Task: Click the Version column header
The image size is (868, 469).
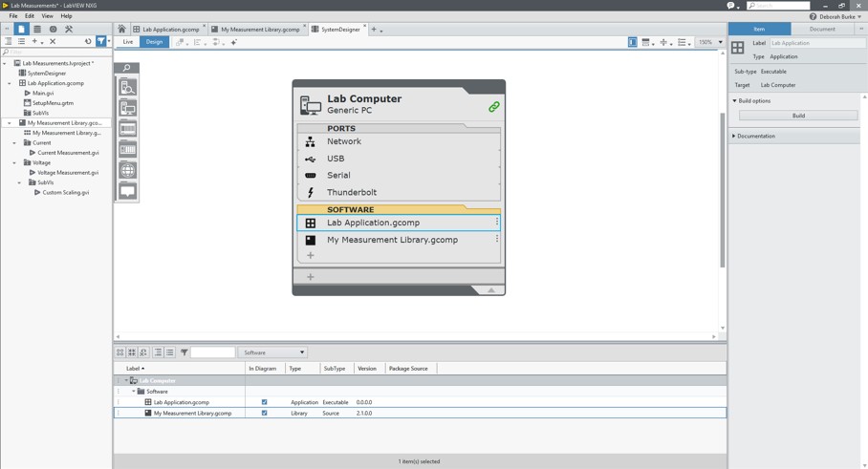Action: [367, 369]
